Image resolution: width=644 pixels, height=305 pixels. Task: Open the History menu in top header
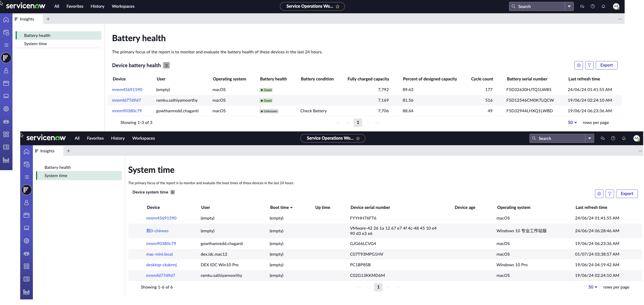97,6
